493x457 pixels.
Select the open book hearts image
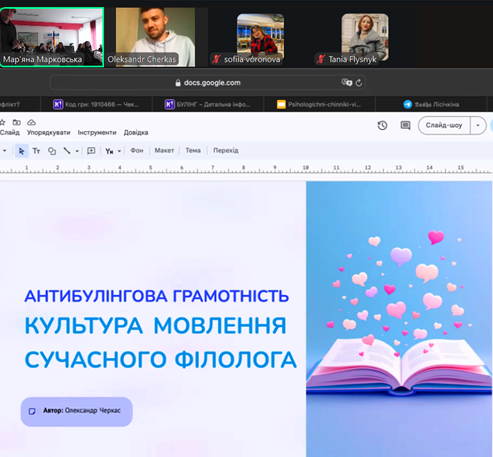click(399, 319)
